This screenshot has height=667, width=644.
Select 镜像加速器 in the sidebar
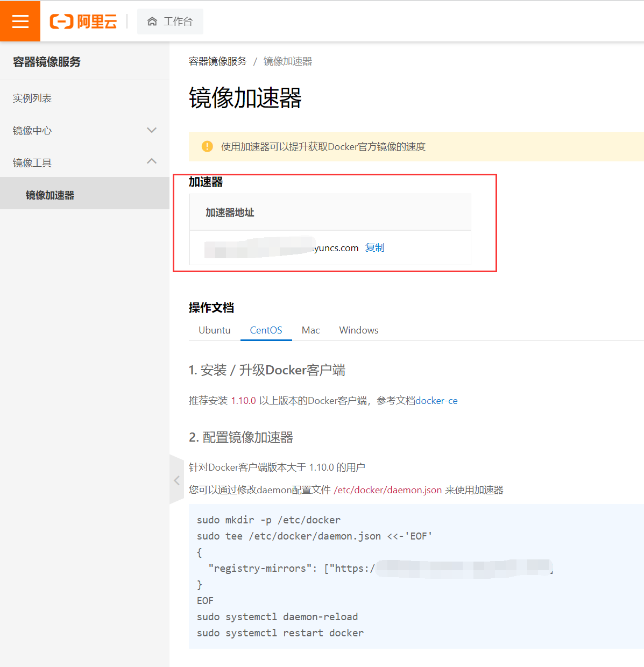[x=84, y=193]
